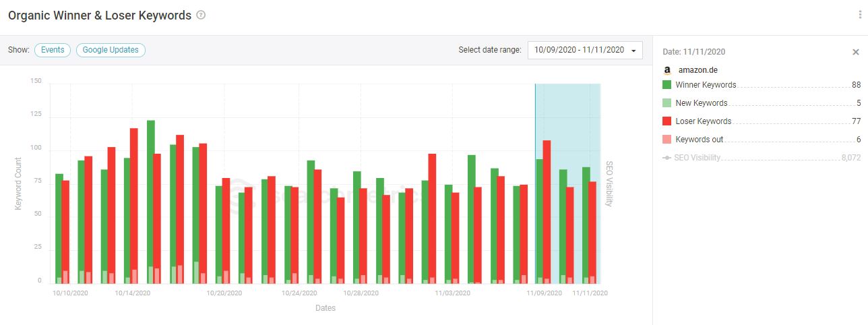Click the 11/11/2020 axis date label
Viewport: 868px width, 325px height.
click(590, 293)
